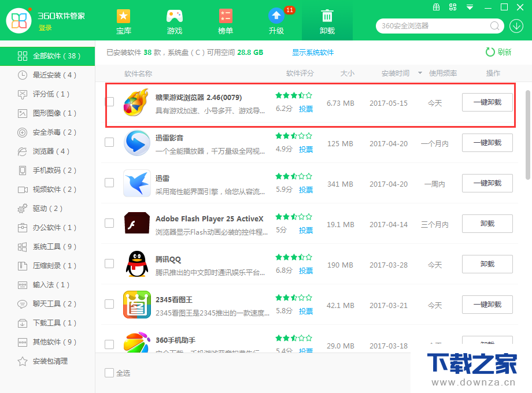Click 一键卸载 for 迅雷影音
The height and width of the screenshot is (393, 532).
tap(487, 143)
